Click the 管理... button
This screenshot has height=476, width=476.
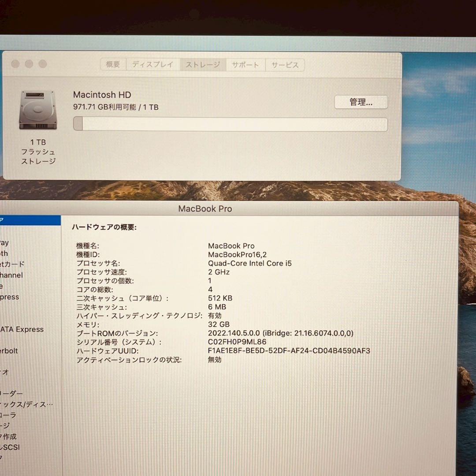click(361, 102)
